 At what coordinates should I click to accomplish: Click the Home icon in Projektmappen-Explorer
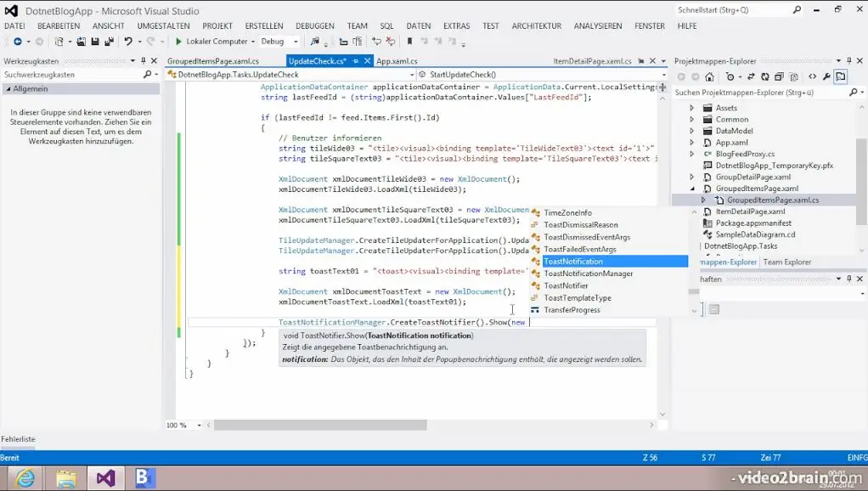pos(710,77)
